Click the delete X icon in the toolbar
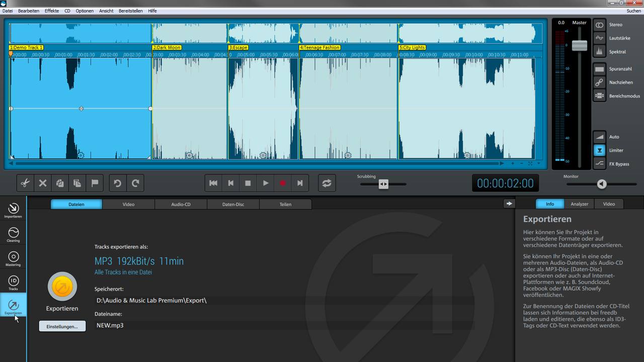 (x=43, y=184)
